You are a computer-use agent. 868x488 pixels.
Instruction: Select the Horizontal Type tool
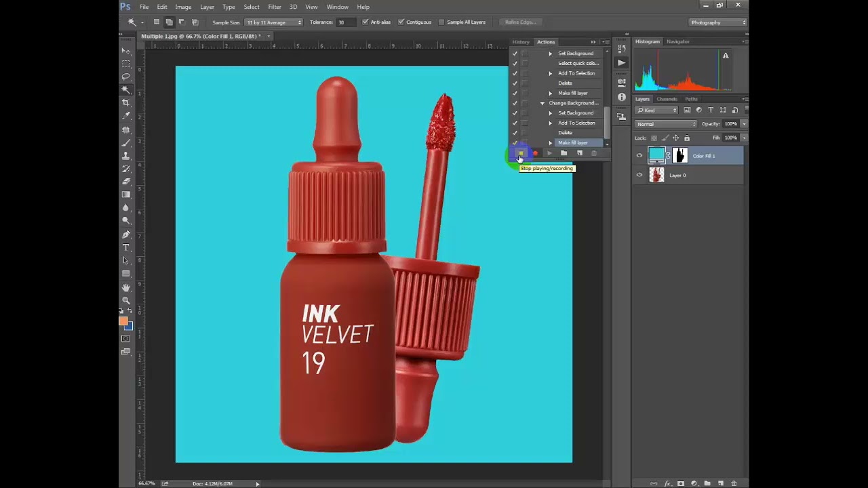coord(126,247)
